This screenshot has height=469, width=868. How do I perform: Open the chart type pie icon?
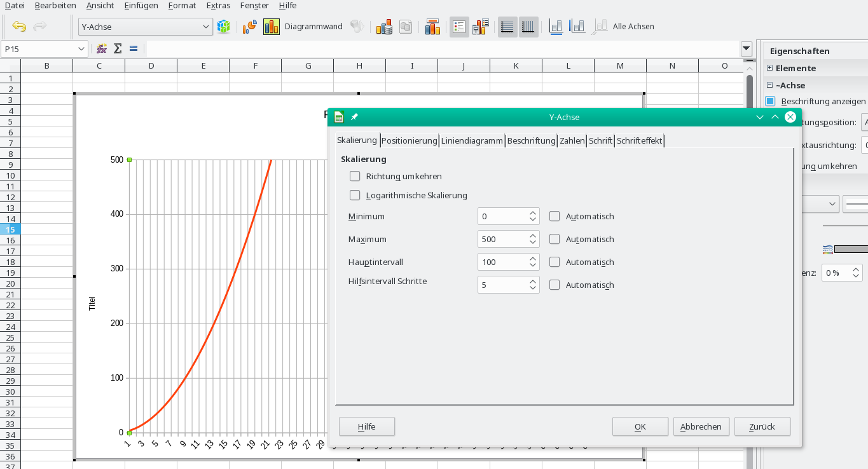pos(249,27)
